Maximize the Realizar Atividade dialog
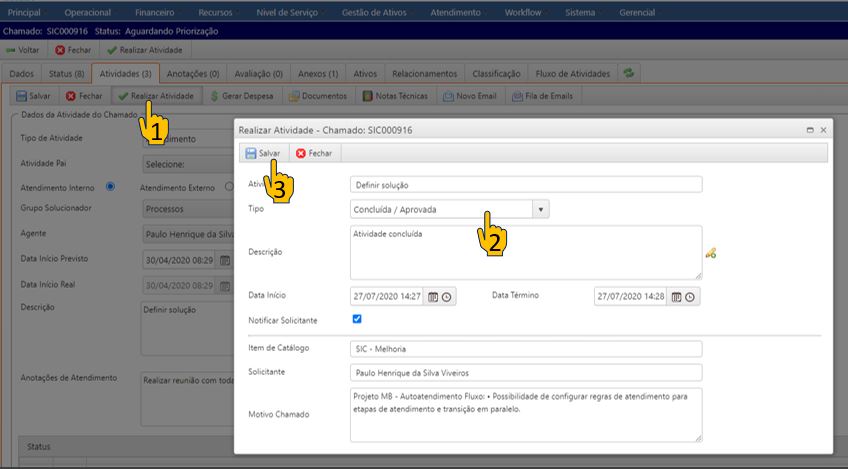The height and width of the screenshot is (469, 848). [x=808, y=130]
